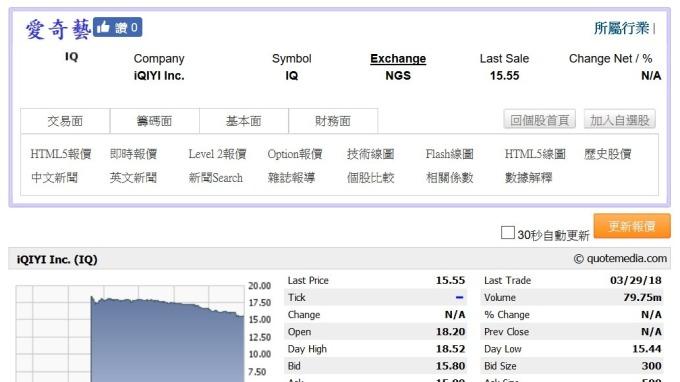Screen dimensions: 680x382
Task: Open the 交易面 tab
Action: pyautogui.click(x=65, y=121)
